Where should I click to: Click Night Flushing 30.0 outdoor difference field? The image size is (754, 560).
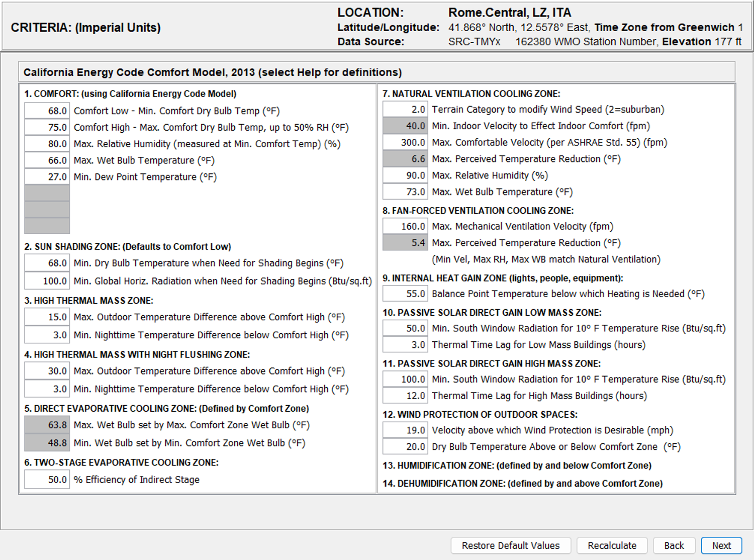click(x=47, y=371)
